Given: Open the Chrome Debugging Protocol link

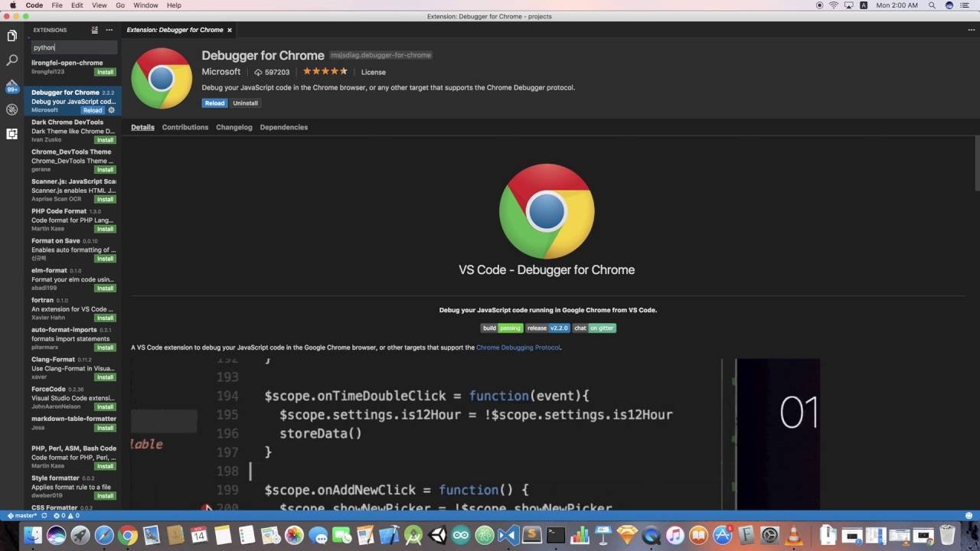Looking at the screenshot, I should coord(518,347).
